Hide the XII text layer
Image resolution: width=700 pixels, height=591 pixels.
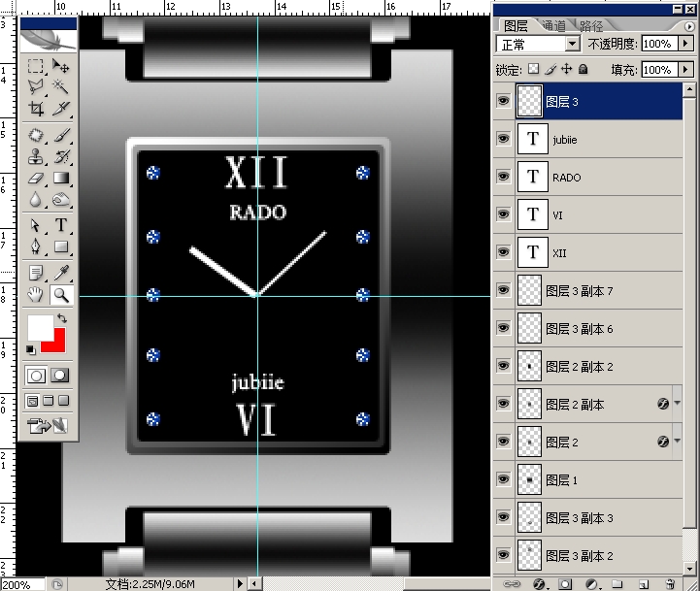[x=503, y=251]
